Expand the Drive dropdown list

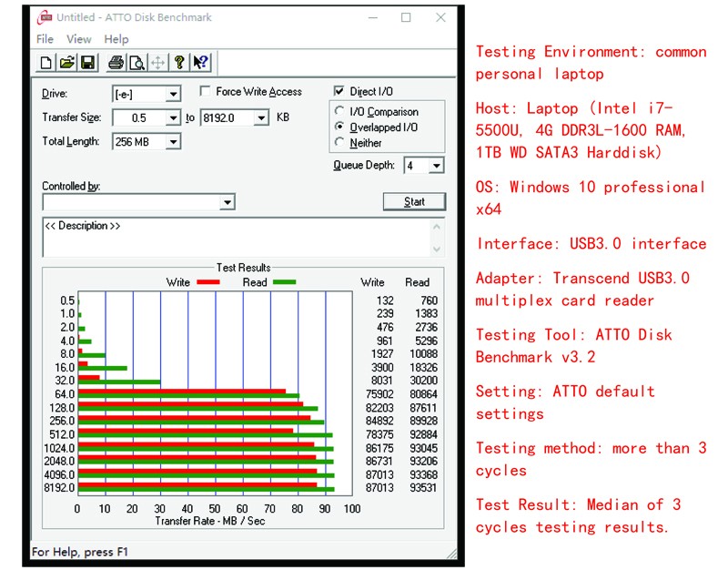172,95
